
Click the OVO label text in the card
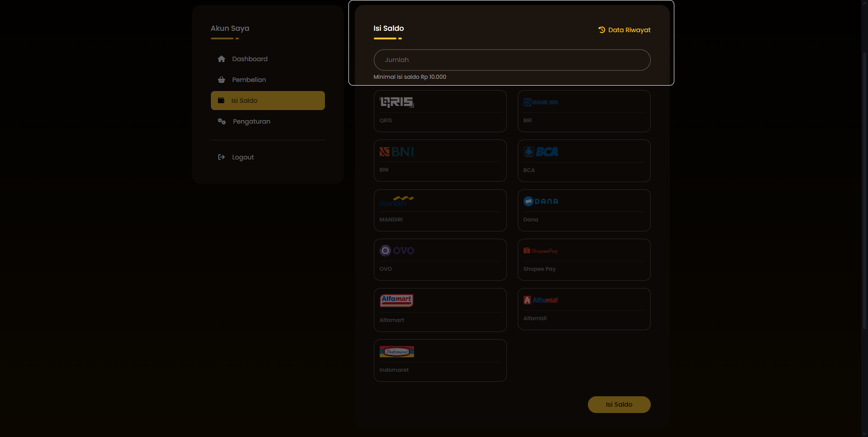point(386,269)
